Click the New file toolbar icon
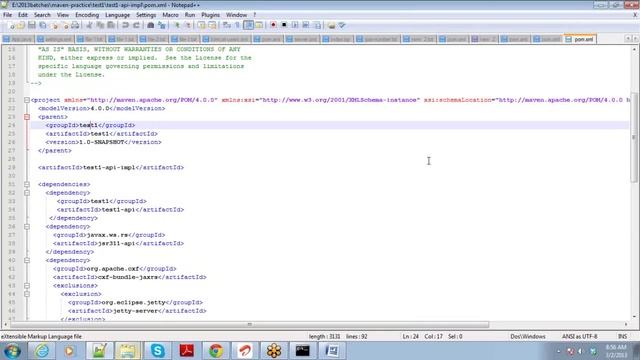Image resolution: width=640 pixels, height=360 pixels. 11,25
